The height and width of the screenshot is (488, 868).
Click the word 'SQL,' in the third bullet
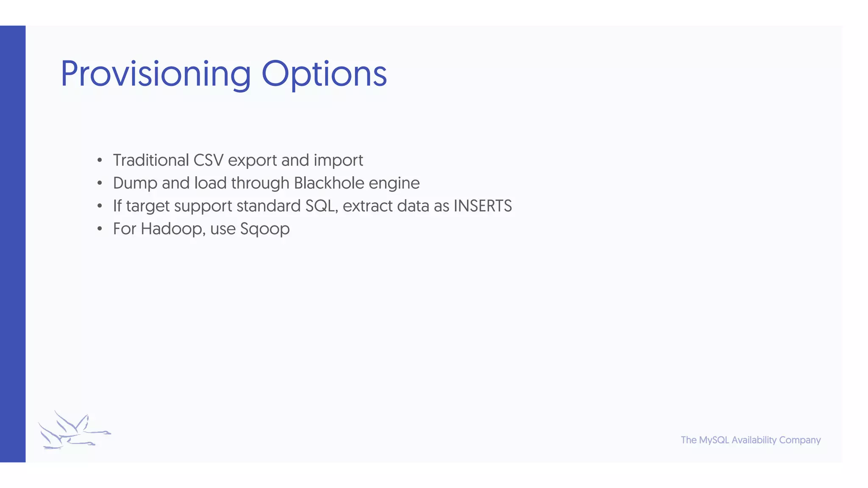(x=322, y=206)
